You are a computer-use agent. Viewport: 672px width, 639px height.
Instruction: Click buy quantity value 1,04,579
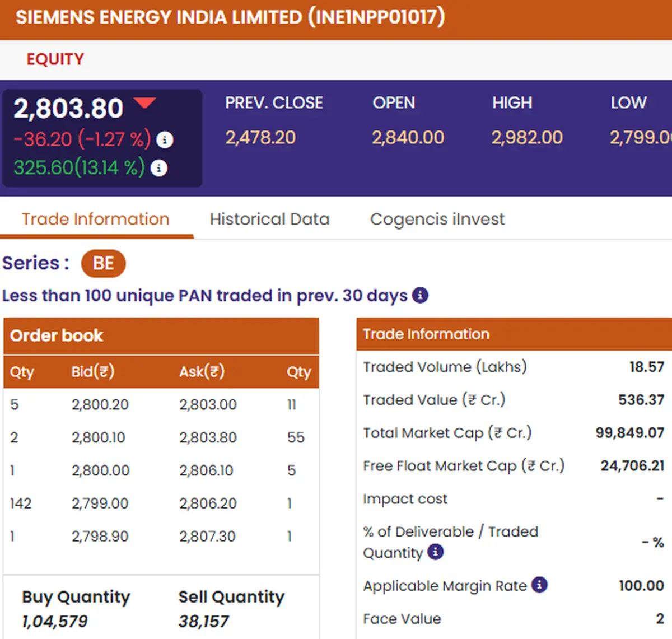[x=55, y=621]
